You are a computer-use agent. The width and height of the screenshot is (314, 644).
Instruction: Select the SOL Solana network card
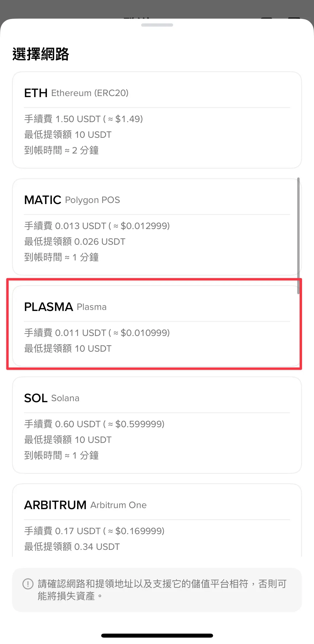(157, 426)
